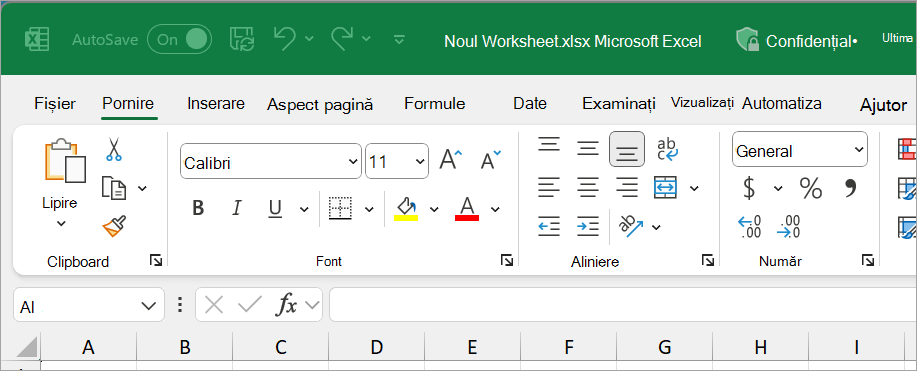The height and width of the screenshot is (371, 917).
Task: Toggle Wrap Text
Action: (x=667, y=149)
